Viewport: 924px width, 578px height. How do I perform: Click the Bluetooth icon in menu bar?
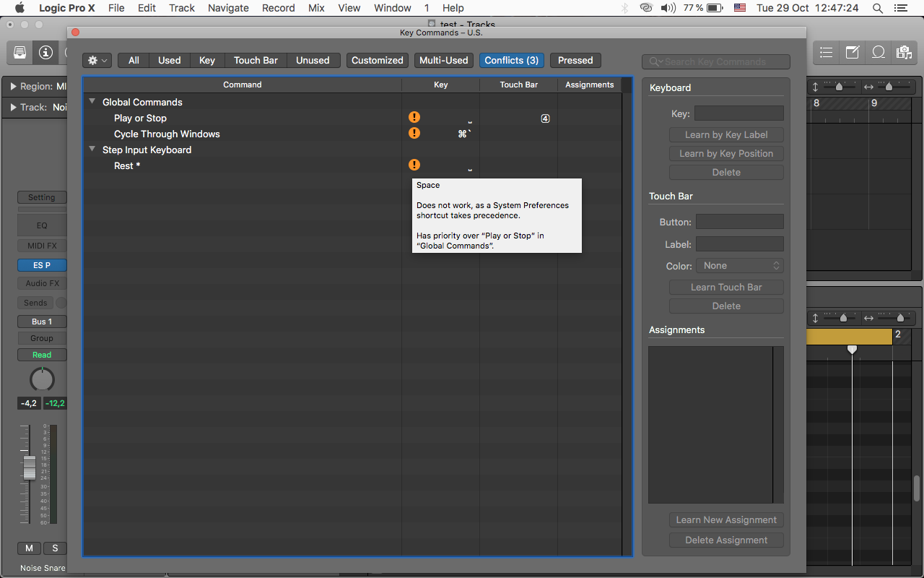click(x=625, y=8)
